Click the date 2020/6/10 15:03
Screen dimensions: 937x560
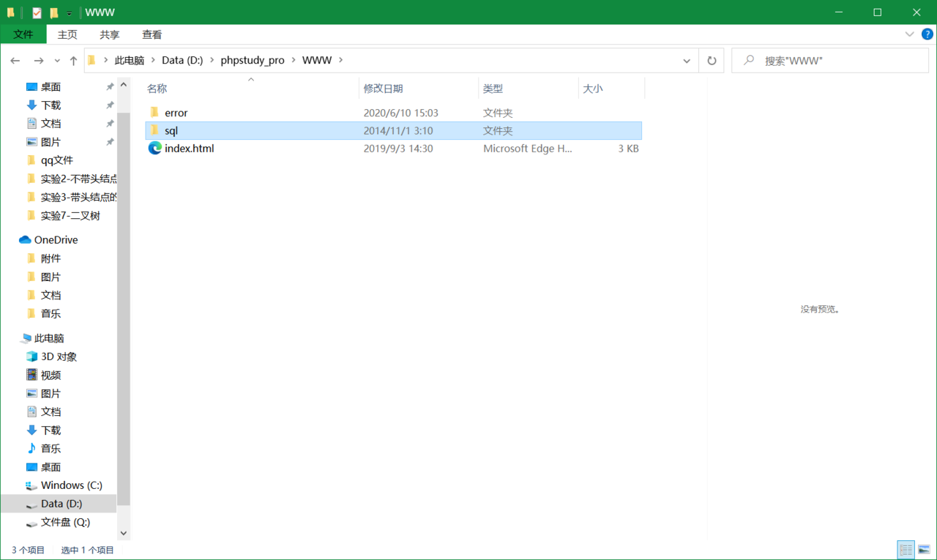tap(401, 113)
